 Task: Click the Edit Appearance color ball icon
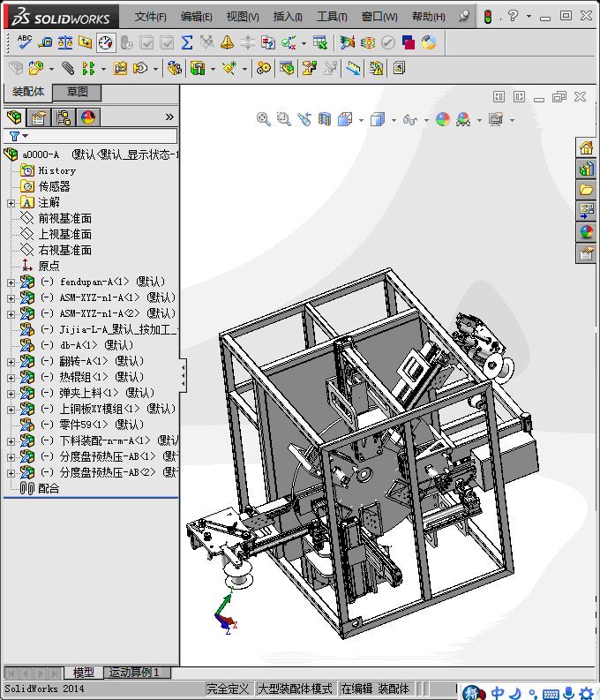coord(443,119)
